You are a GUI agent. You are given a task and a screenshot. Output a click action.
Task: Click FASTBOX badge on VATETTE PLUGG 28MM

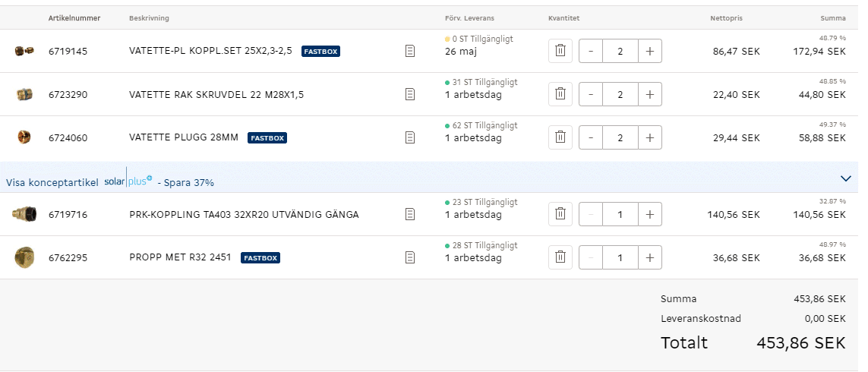pyautogui.click(x=267, y=138)
